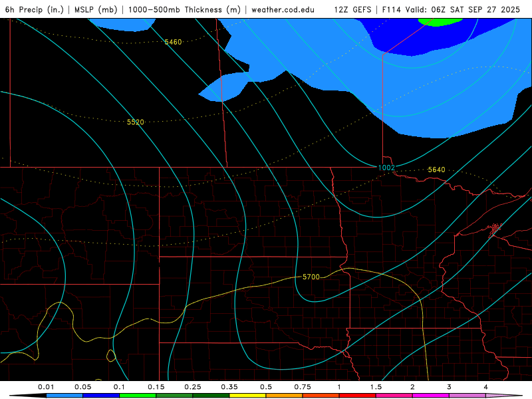Click the 0.1 legend value
Viewport: 532px width, 399px height.
click(119, 387)
